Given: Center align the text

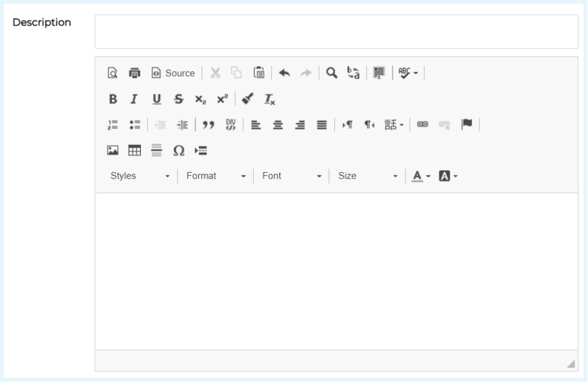Looking at the screenshot, I should point(278,125).
